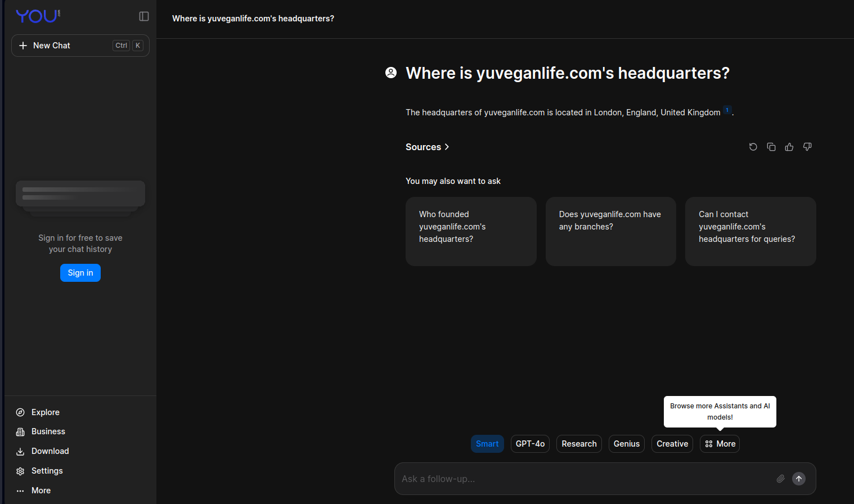Click the 'You may also want to ask' heading
The height and width of the screenshot is (504, 854).
point(453,181)
